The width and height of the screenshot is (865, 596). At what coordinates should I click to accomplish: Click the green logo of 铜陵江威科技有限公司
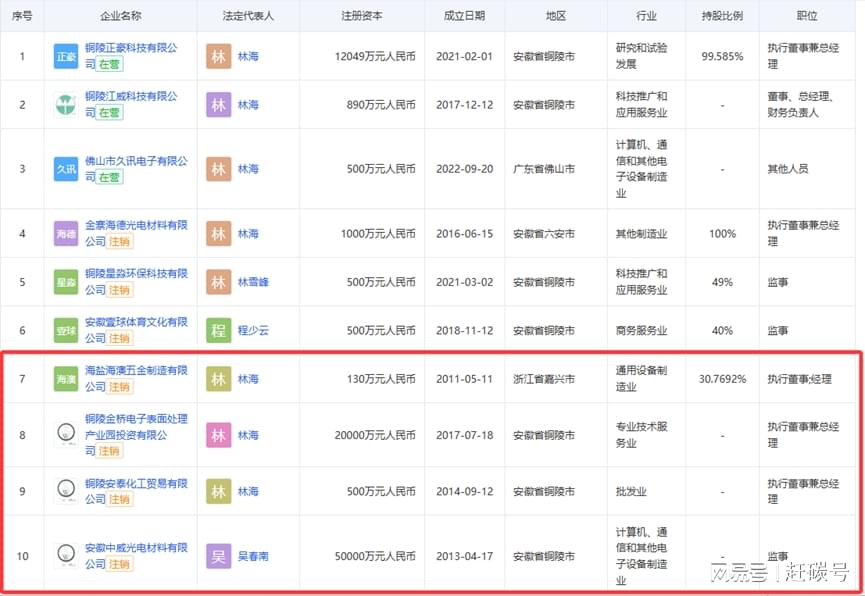click(x=66, y=104)
